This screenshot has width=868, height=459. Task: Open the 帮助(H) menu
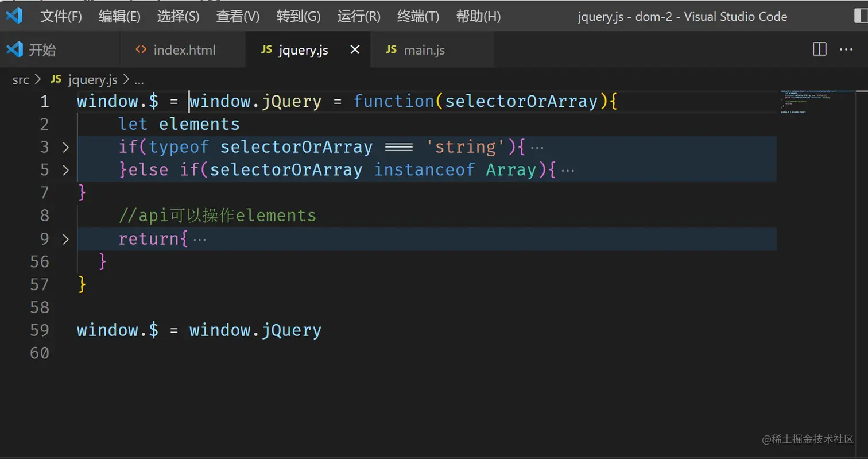[x=478, y=17]
